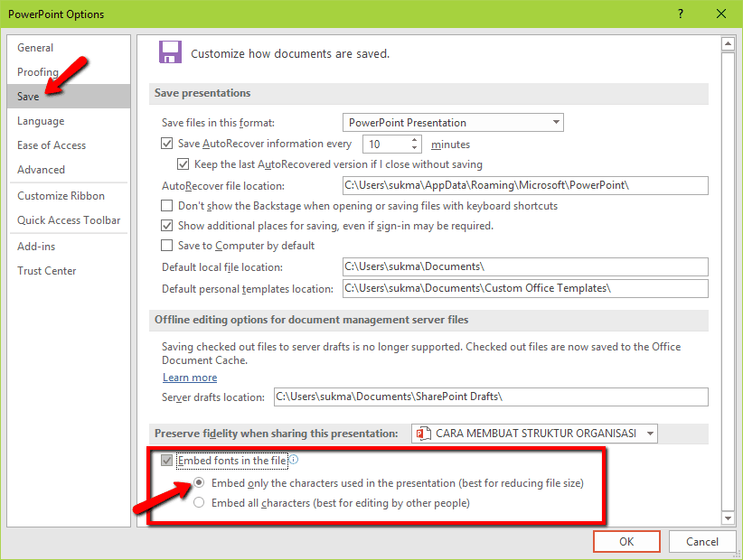Open the presentation selector dropdown for Preserve fidelity
The height and width of the screenshot is (560, 743).
(x=534, y=434)
